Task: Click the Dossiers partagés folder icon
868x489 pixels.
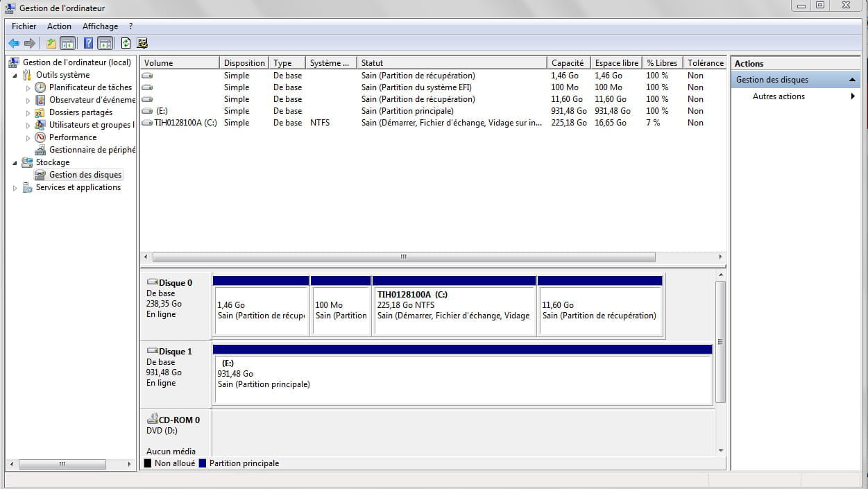Action: click(40, 112)
